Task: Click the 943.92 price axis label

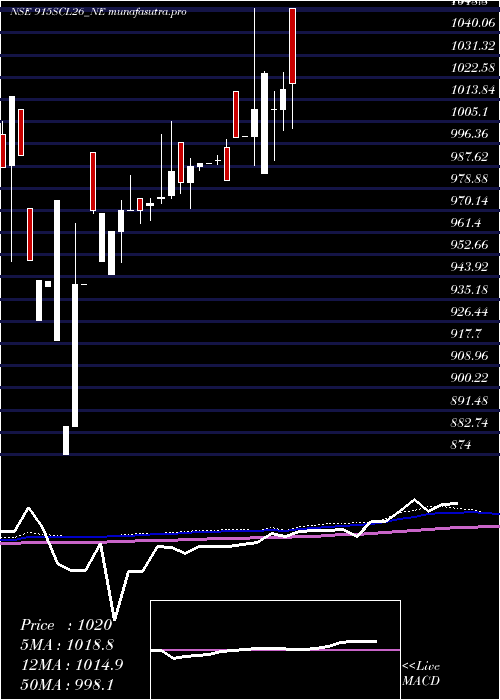Action: coord(470,267)
